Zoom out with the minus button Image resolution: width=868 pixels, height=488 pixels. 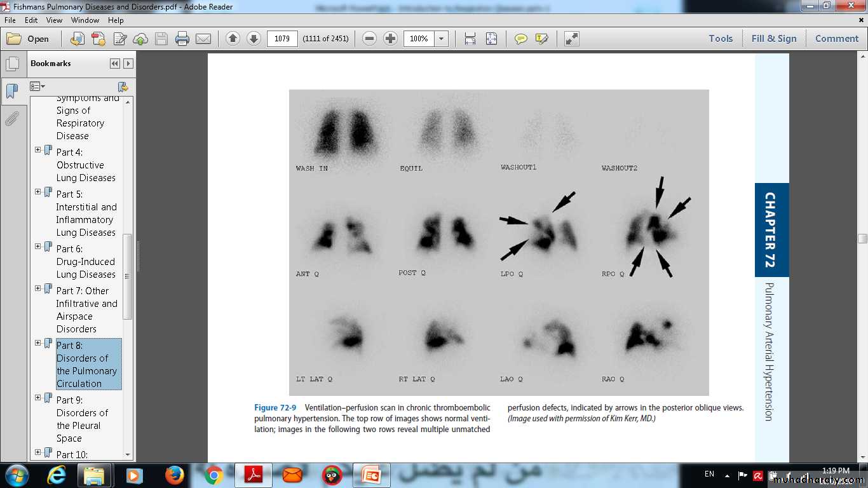point(369,39)
